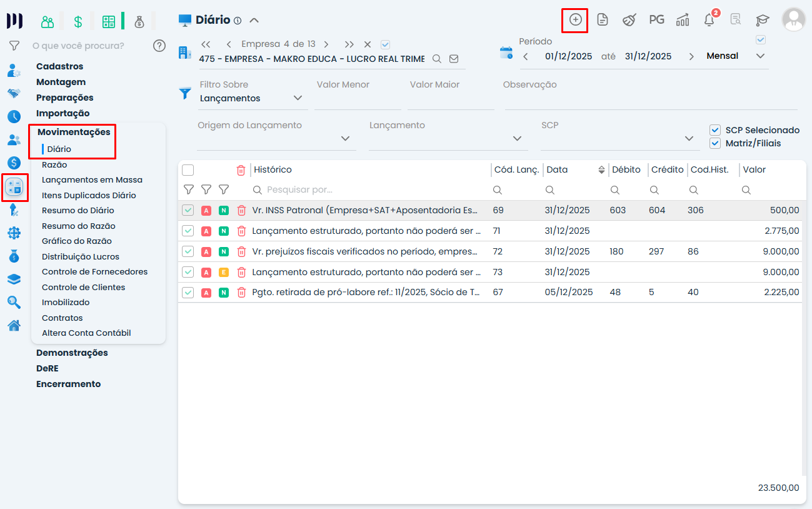Viewport: 812px width, 509px height.
Task: Click the Observação filter field
Action: (650, 98)
